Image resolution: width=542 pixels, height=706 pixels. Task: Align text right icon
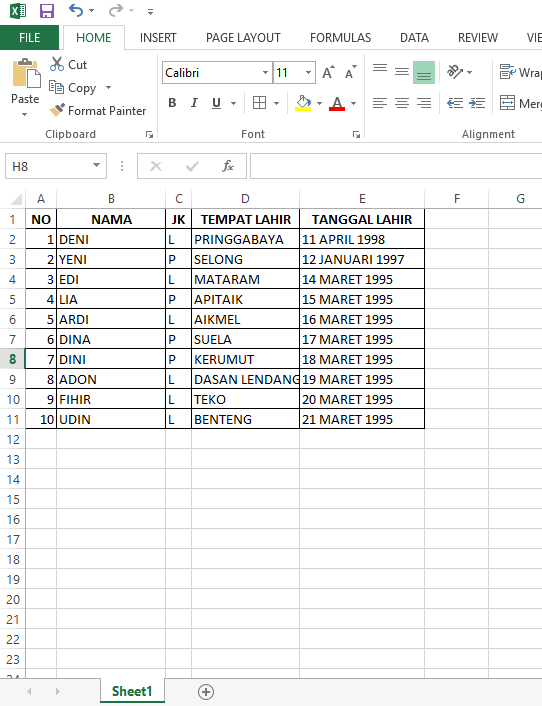pos(424,103)
